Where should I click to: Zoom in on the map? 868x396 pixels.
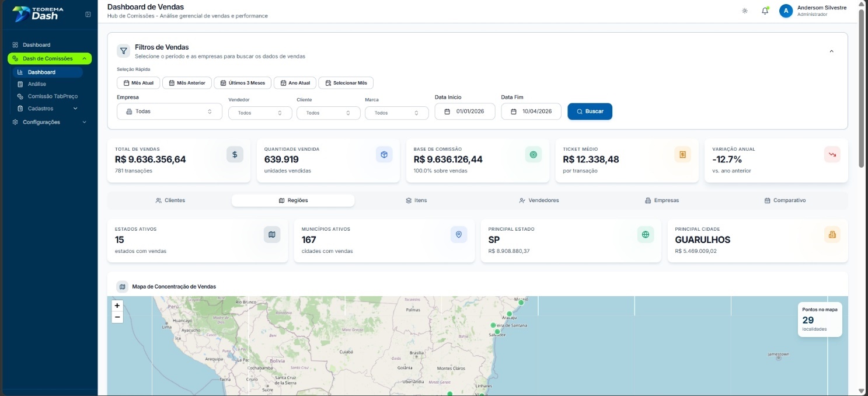(x=117, y=305)
